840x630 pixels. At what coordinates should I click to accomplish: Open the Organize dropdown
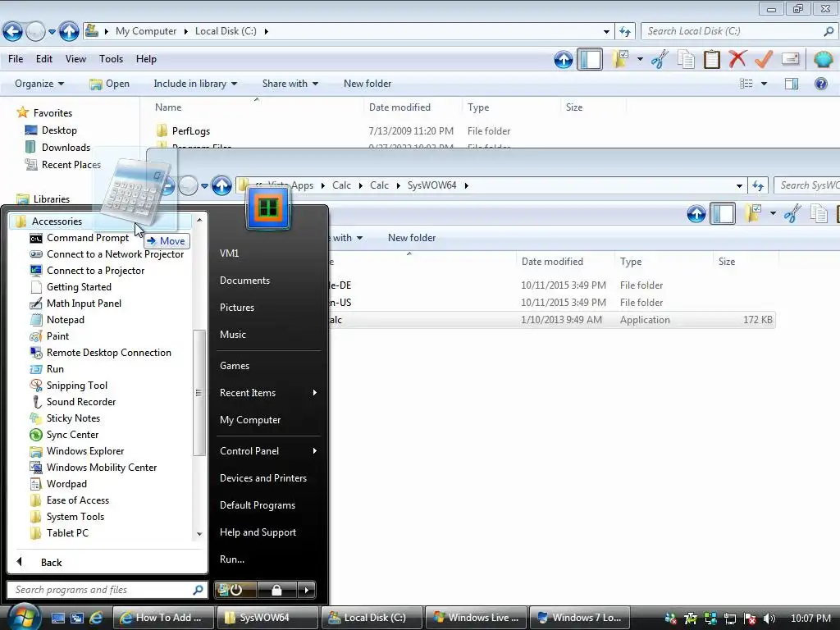click(x=39, y=84)
